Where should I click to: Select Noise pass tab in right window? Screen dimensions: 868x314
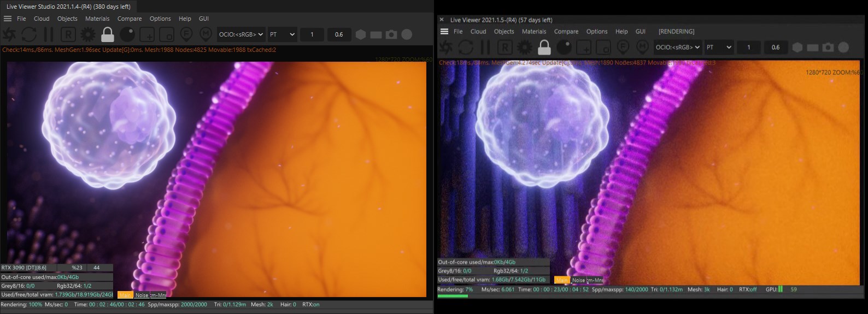(x=578, y=280)
